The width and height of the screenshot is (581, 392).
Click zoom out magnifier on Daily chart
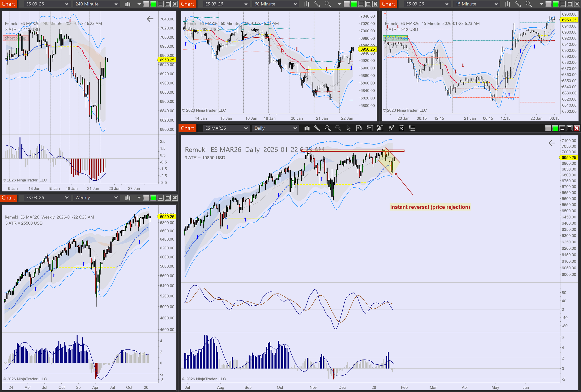338,128
